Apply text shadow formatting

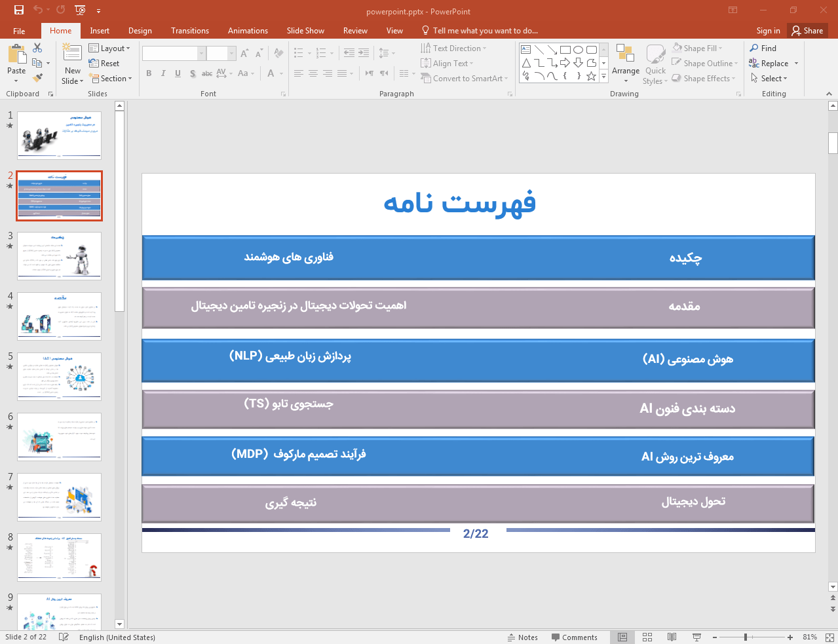pos(193,73)
